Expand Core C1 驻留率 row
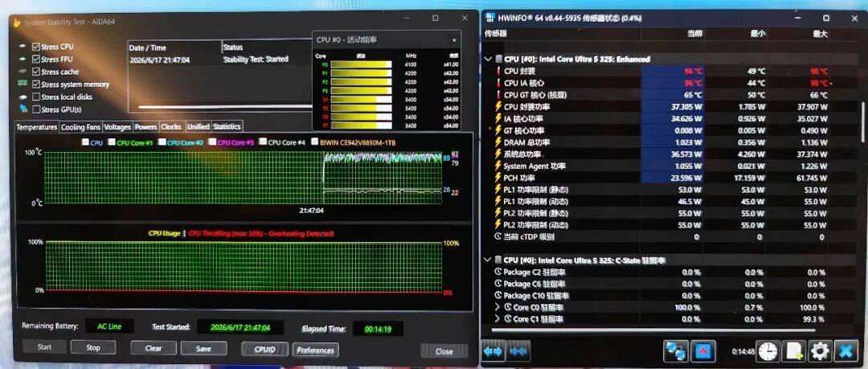868x369 pixels. 497,318
